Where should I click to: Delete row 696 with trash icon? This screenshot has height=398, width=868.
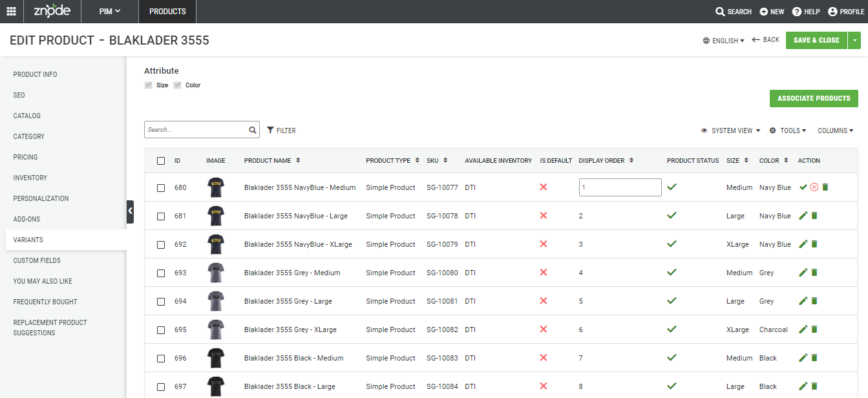point(814,358)
